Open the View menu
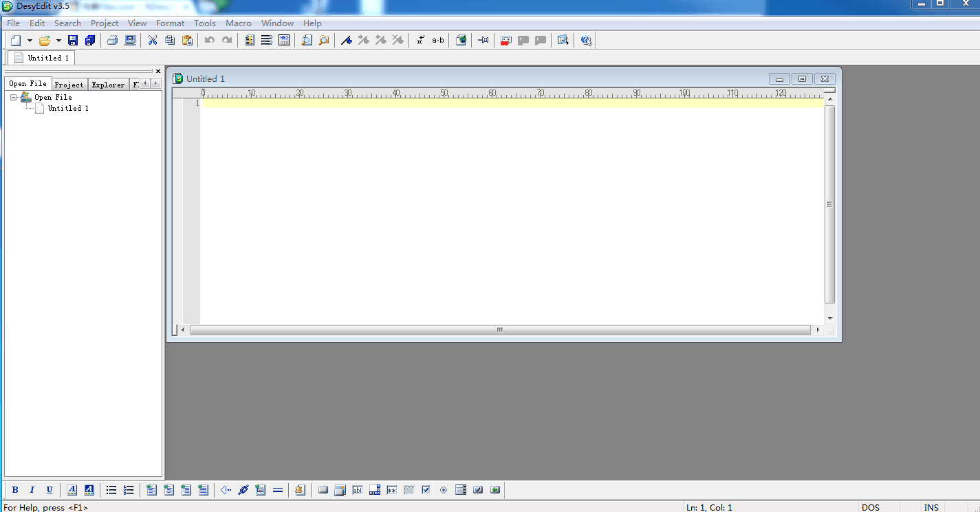Viewport: 980px width, 512px height. tap(138, 23)
